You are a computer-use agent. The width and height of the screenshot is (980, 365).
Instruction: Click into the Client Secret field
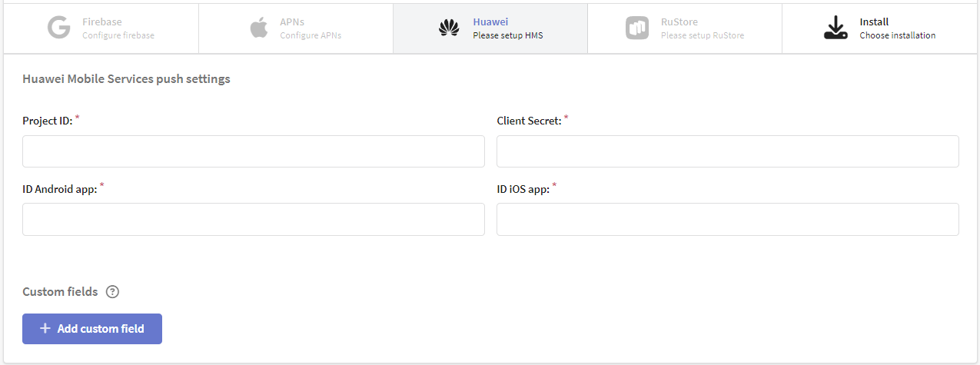click(728, 151)
